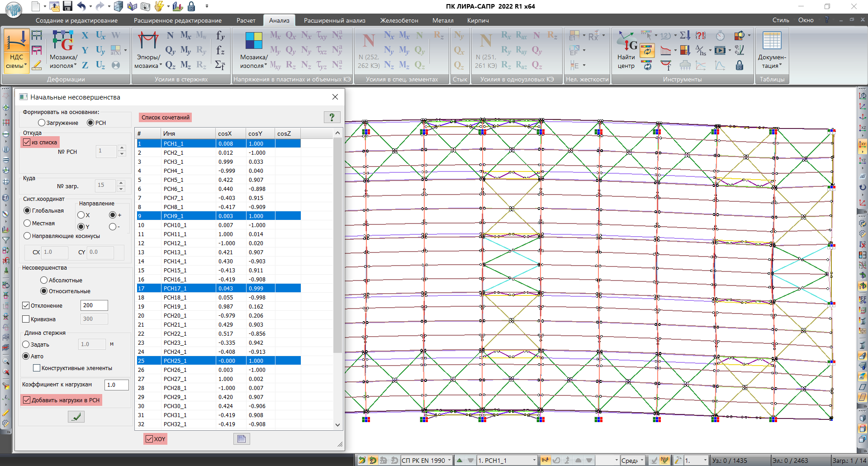The width and height of the screenshot is (868, 466).
Task: Select the Загружение radio button
Action: click(42, 123)
